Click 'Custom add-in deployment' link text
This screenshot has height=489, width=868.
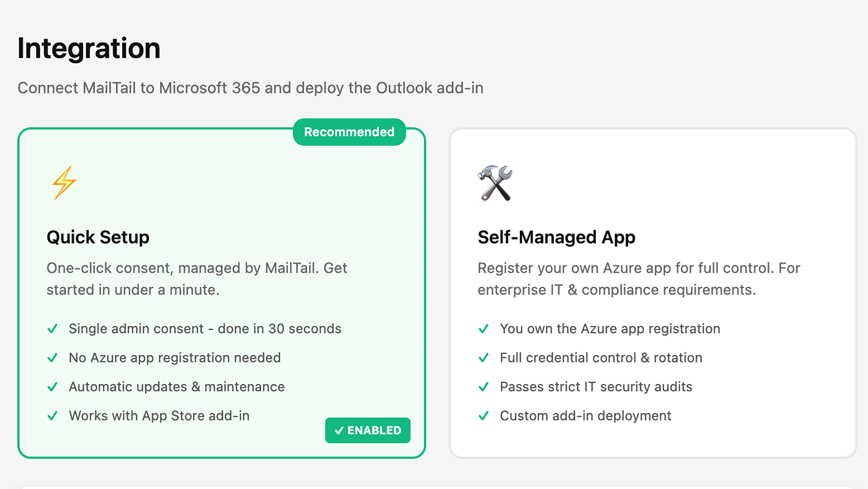coord(585,416)
